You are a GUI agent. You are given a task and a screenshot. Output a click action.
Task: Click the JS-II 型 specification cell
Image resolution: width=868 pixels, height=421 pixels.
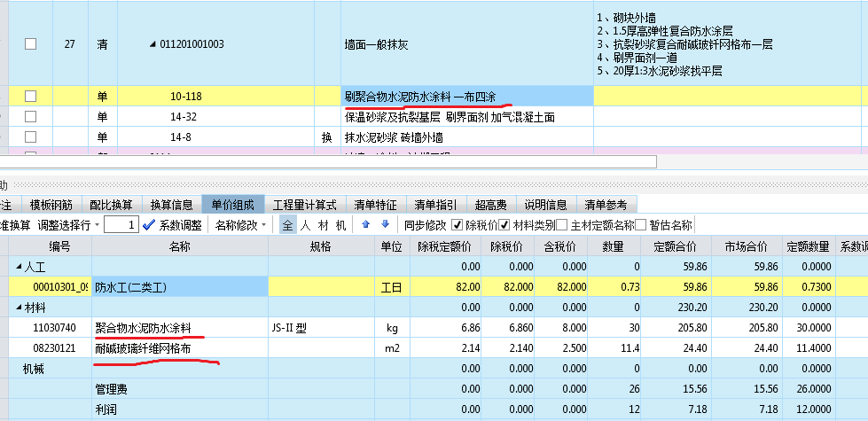[321, 328]
